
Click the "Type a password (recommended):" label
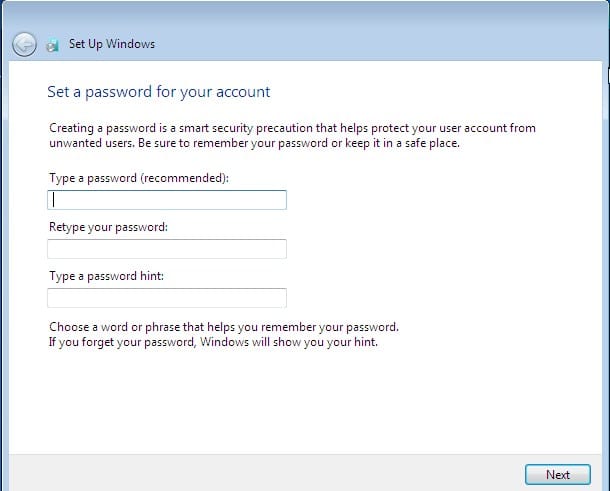tap(139, 178)
